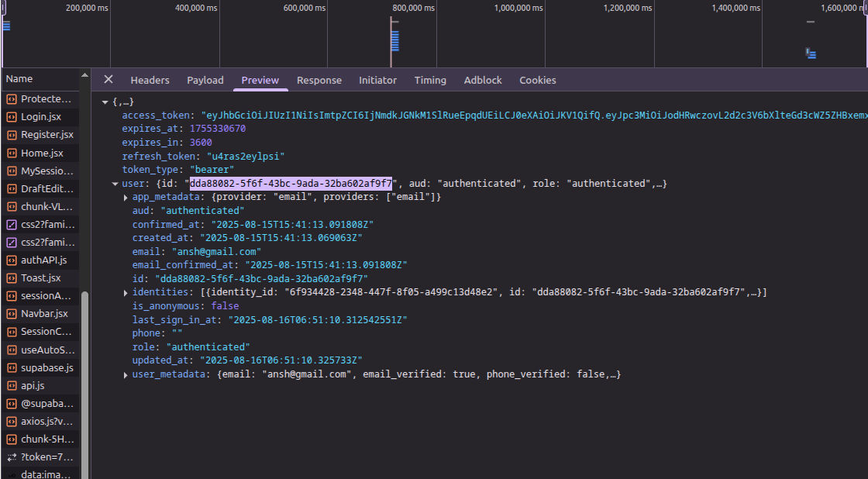Click the is_anonymous value false
This screenshot has height=479, width=868.
click(x=226, y=305)
